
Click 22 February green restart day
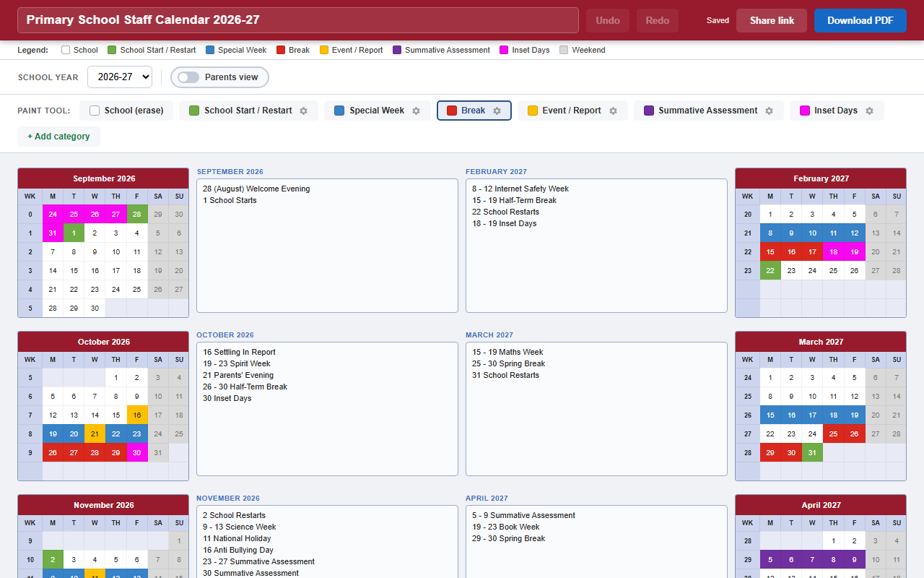click(770, 270)
